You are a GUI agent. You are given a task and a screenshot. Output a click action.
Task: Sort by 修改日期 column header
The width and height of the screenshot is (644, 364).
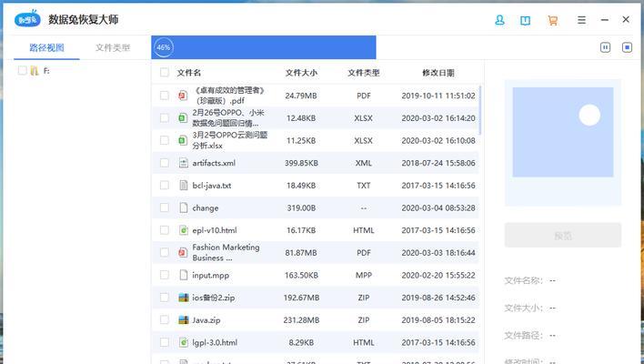pos(438,73)
